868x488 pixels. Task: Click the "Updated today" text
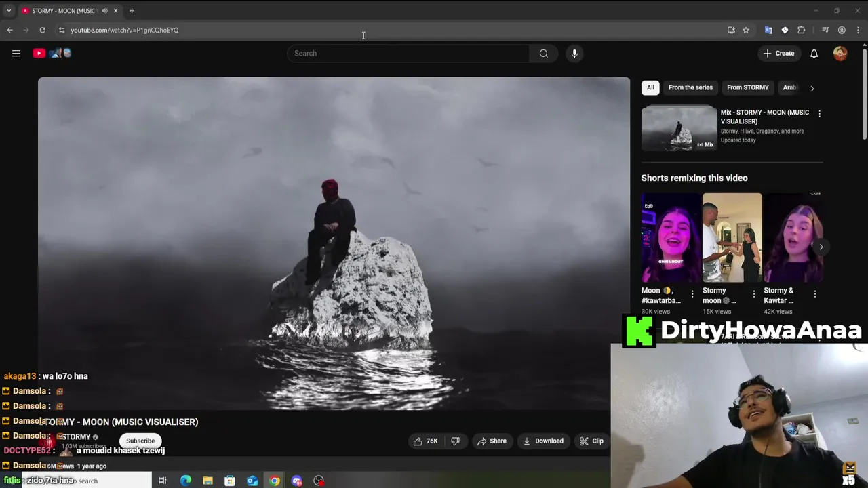tap(738, 140)
